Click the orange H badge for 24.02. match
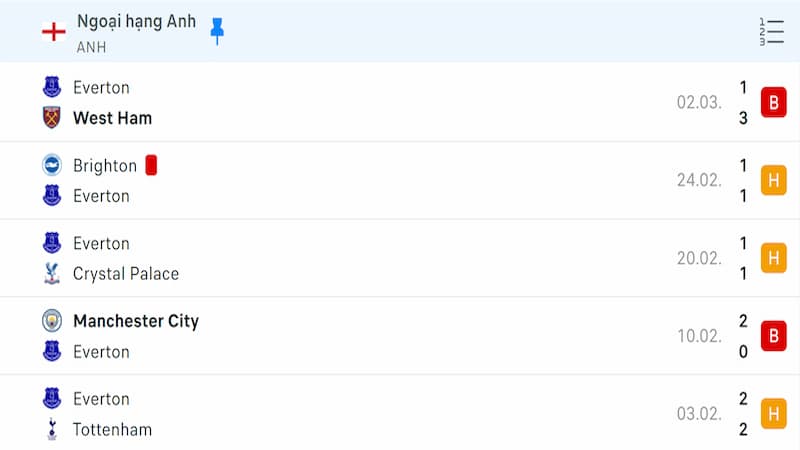 [x=773, y=180]
